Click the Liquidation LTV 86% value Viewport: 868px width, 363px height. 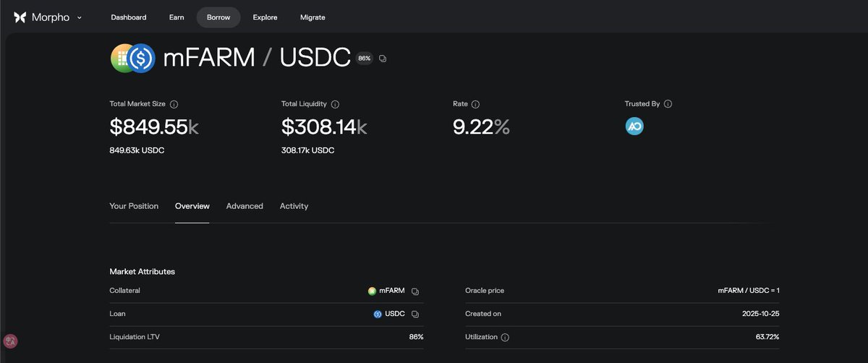[416, 337]
